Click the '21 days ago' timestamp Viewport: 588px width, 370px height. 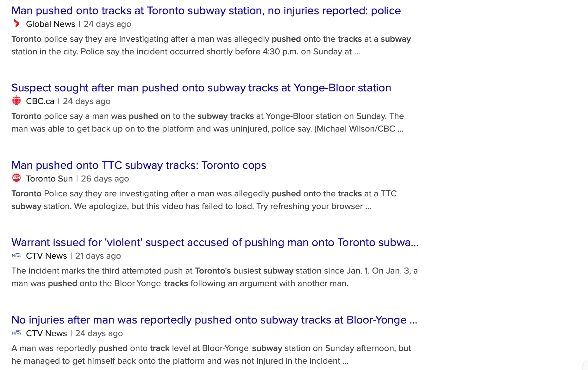coord(98,256)
